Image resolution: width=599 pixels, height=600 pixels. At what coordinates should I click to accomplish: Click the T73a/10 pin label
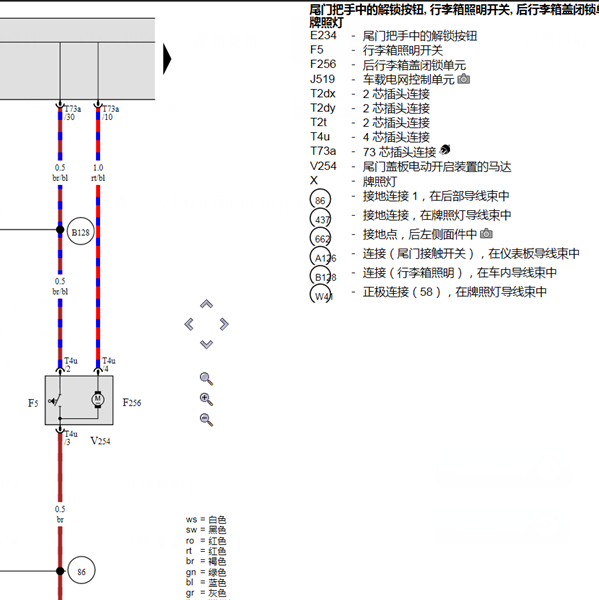tap(111, 113)
